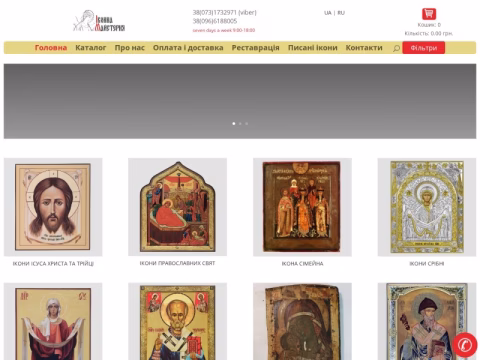Open the shopping cart icon

coord(429,14)
